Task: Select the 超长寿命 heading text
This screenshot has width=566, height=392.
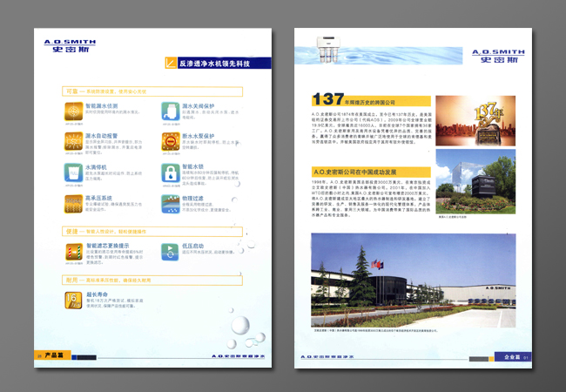Action: pyautogui.click(x=97, y=294)
